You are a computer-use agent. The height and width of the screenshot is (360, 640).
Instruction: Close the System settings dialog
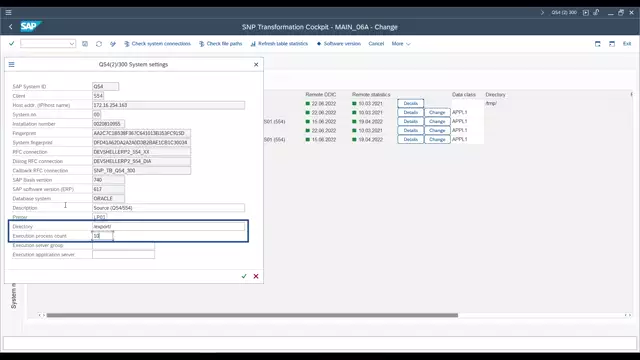pos(256,64)
